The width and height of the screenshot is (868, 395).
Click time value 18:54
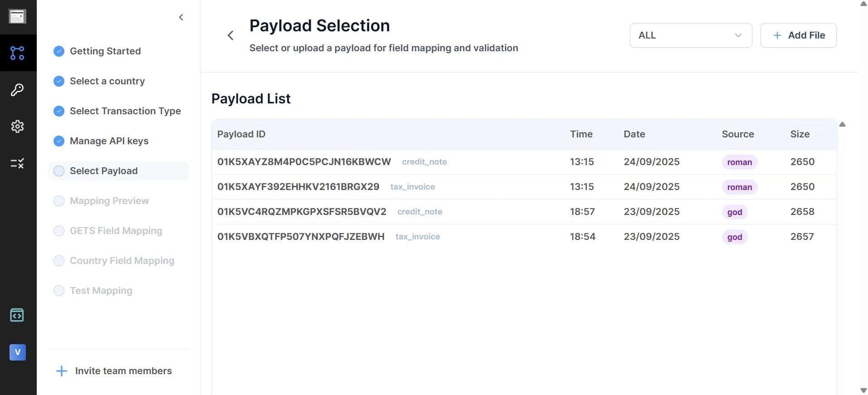583,237
